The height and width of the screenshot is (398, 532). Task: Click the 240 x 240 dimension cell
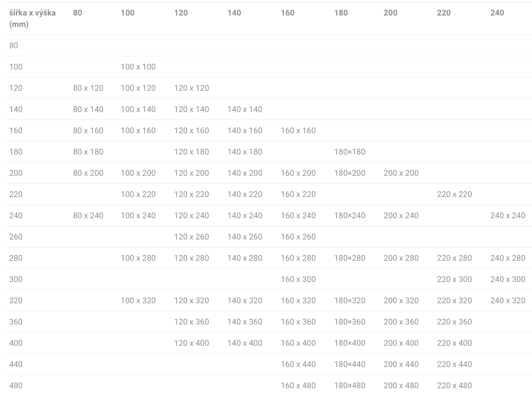pos(508,215)
